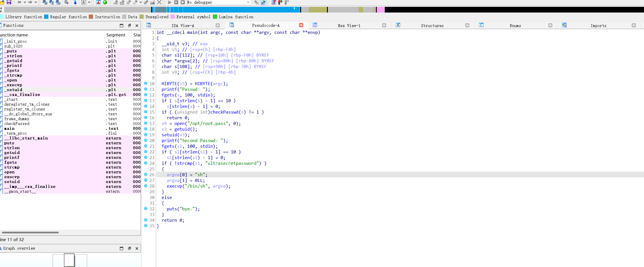644x267 pixels.
Task: Click the Lumina function green legend swatch
Action: coord(215,17)
